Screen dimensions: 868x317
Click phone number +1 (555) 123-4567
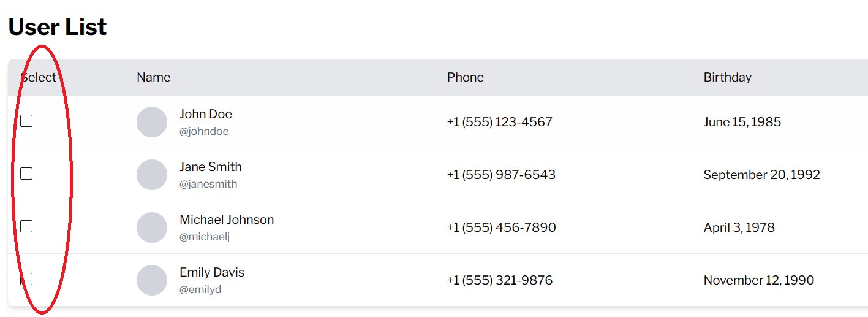coord(500,122)
